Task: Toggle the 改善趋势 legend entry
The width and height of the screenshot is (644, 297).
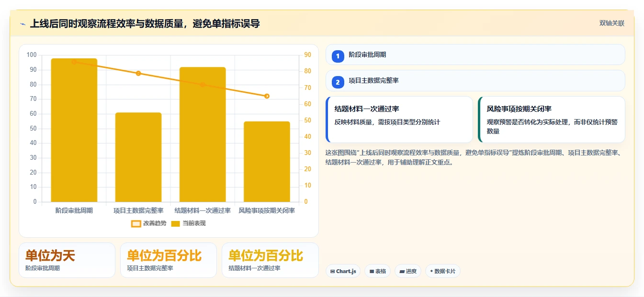Action: [148, 223]
